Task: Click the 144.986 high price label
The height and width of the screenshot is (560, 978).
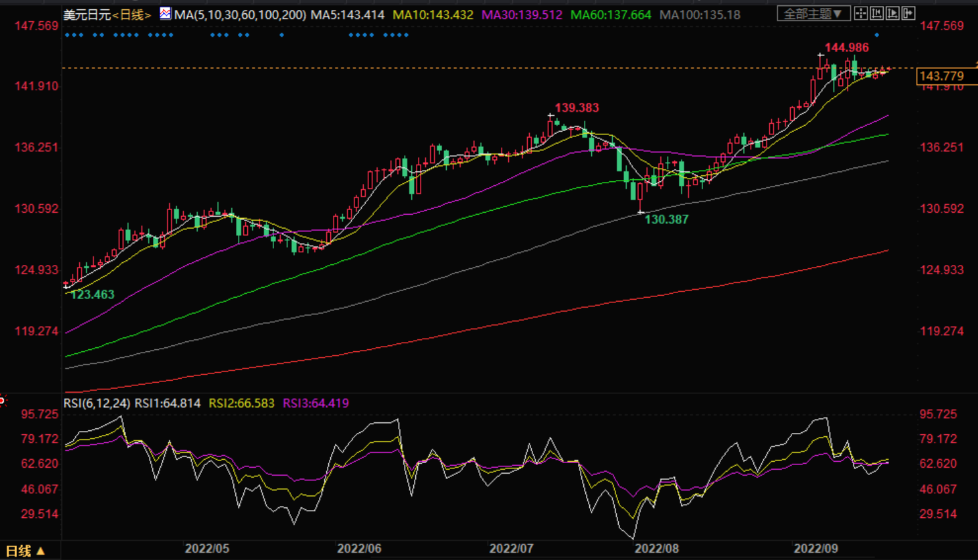Action: point(847,47)
